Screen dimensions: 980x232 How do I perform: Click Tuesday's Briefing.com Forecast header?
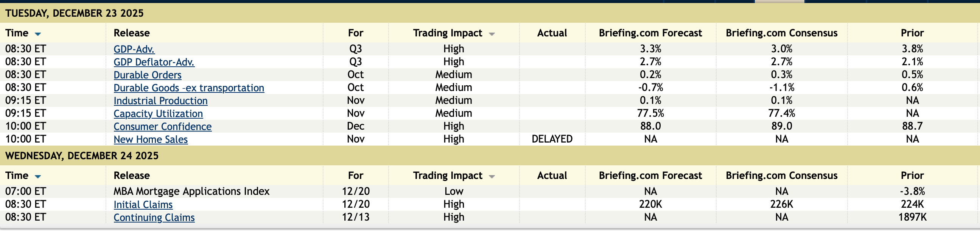tap(650, 33)
